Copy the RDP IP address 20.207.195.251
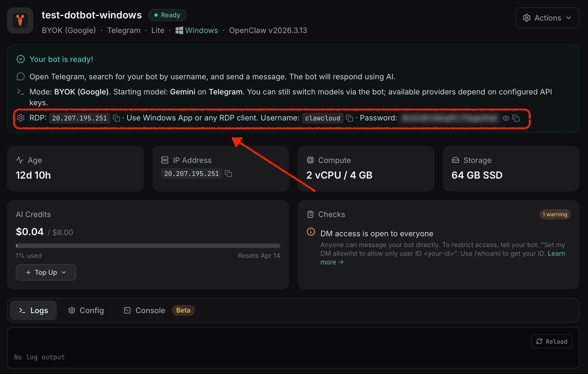The image size is (588, 374). tap(117, 118)
